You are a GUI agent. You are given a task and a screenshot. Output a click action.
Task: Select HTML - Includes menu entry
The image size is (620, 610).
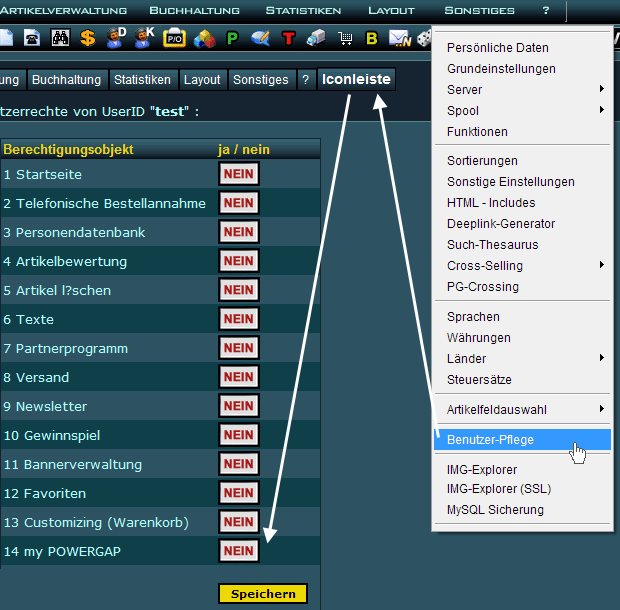click(x=491, y=203)
